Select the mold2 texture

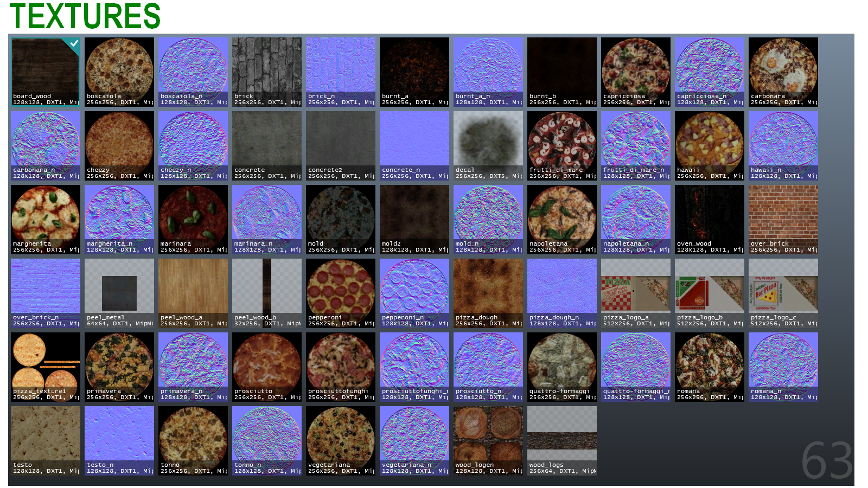pos(414,220)
